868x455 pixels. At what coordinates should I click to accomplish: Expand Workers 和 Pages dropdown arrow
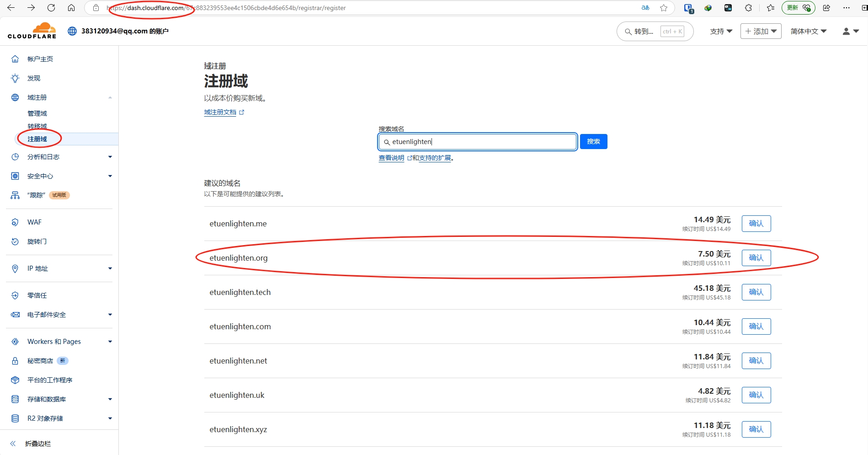[x=110, y=342]
